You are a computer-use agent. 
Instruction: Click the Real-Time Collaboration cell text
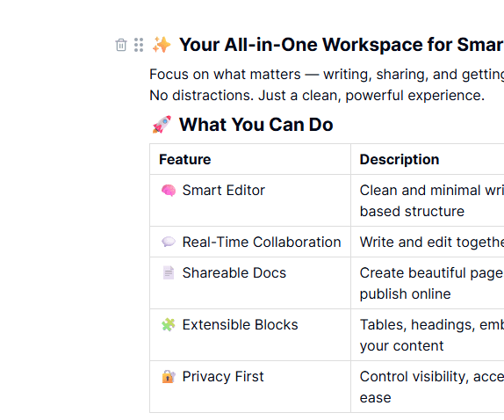[262, 243]
